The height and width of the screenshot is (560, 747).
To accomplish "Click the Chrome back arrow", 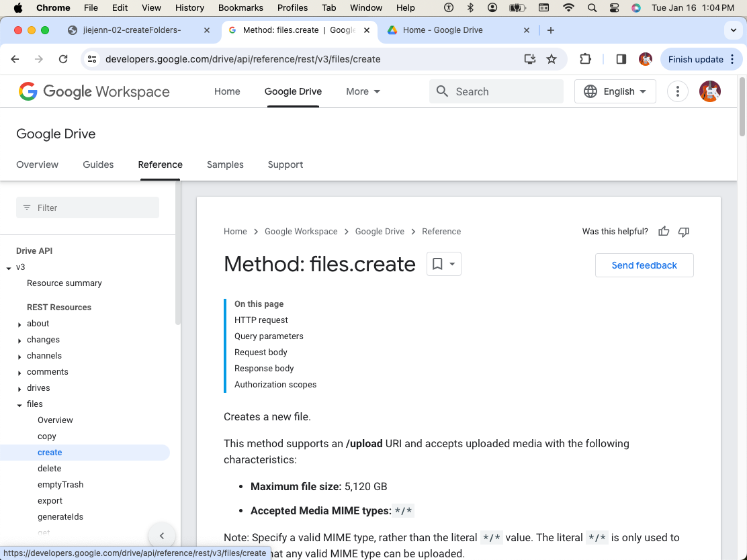I will click(15, 59).
